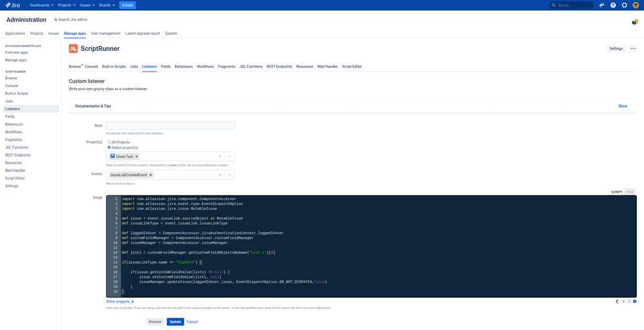Open the feedback megaphone icon in header

point(601,5)
